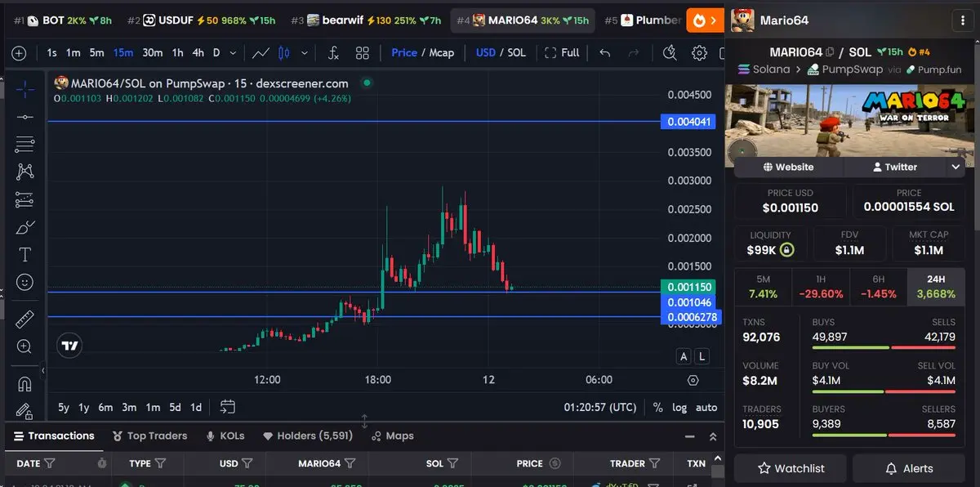Viewport: 980px width, 487px height.
Task: Toggle auto-scale A button on price axis
Action: click(684, 356)
